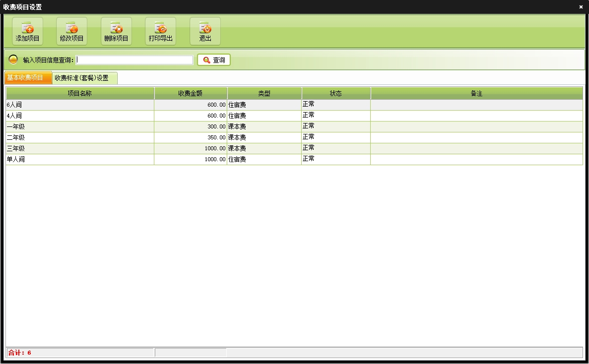Select the 一年级 fee item row
Image resolution: width=589 pixels, height=364 pixels.
click(79, 126)
